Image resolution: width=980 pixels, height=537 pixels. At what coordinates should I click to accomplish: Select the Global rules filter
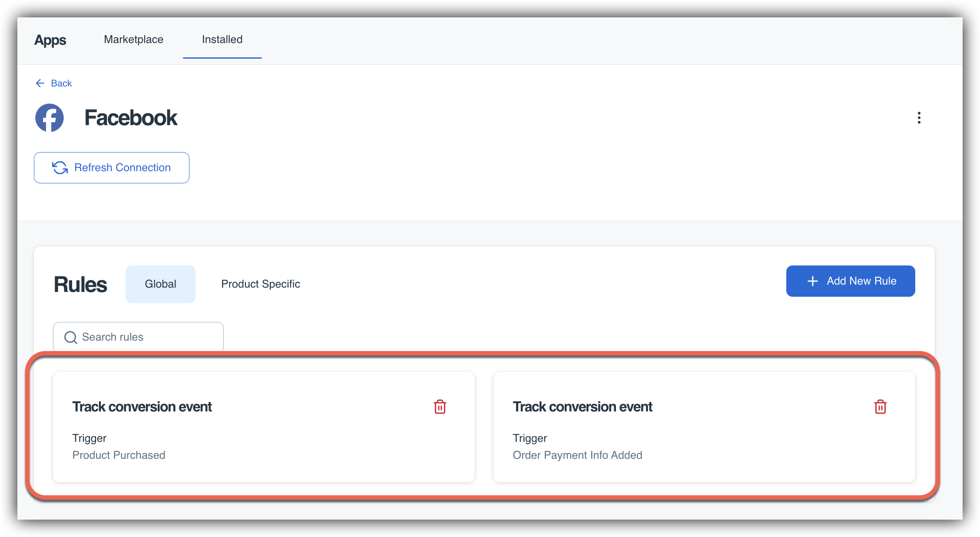click(160, 284)
